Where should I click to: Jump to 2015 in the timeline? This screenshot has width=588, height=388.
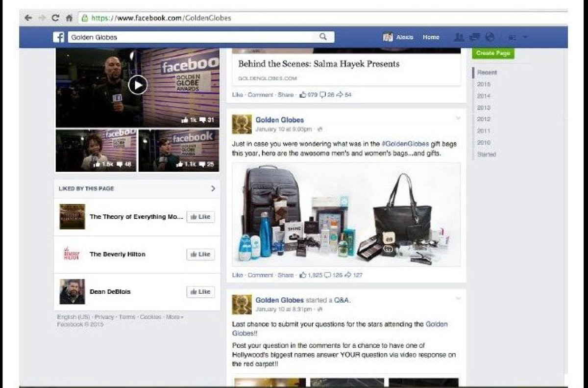(484, 84)
